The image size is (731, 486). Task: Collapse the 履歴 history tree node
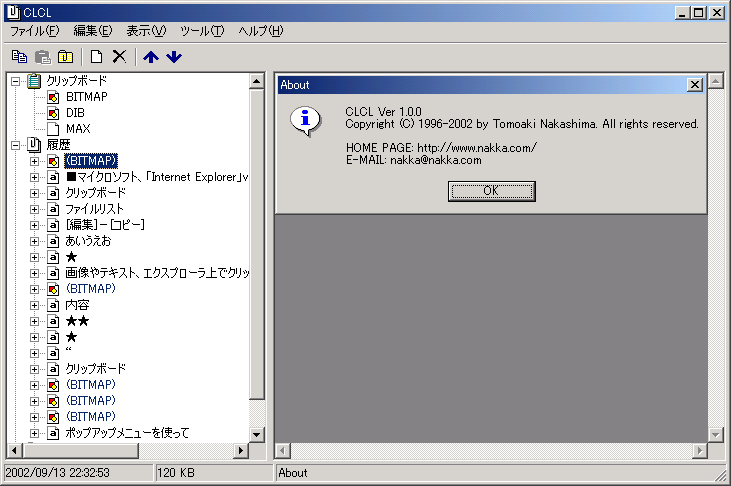[x=15, y=145]
